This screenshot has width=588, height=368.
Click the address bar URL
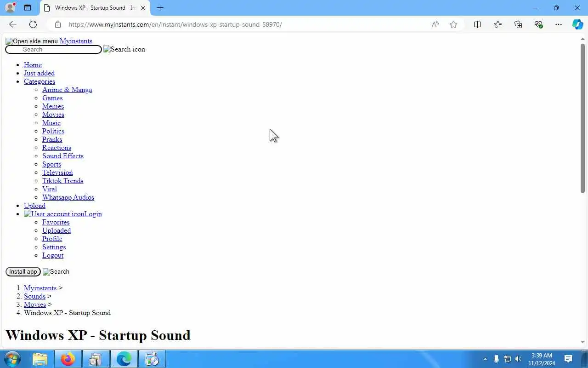(x=175, y=24)
